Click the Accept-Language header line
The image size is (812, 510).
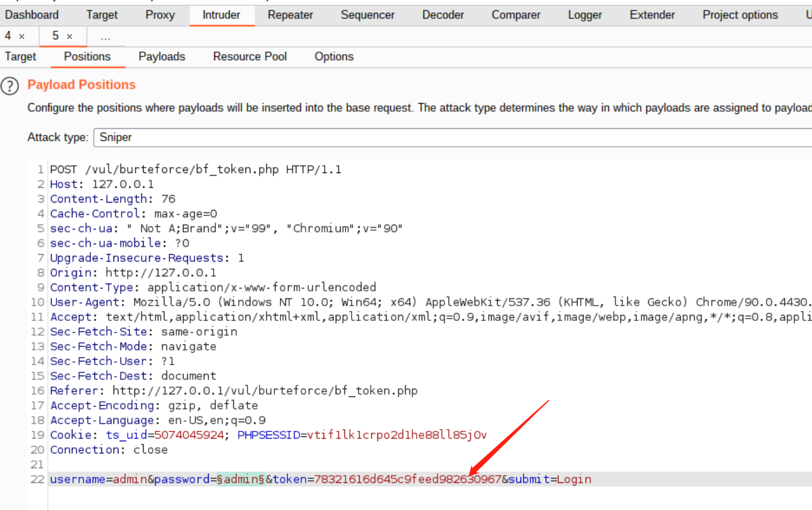[158, 420]
